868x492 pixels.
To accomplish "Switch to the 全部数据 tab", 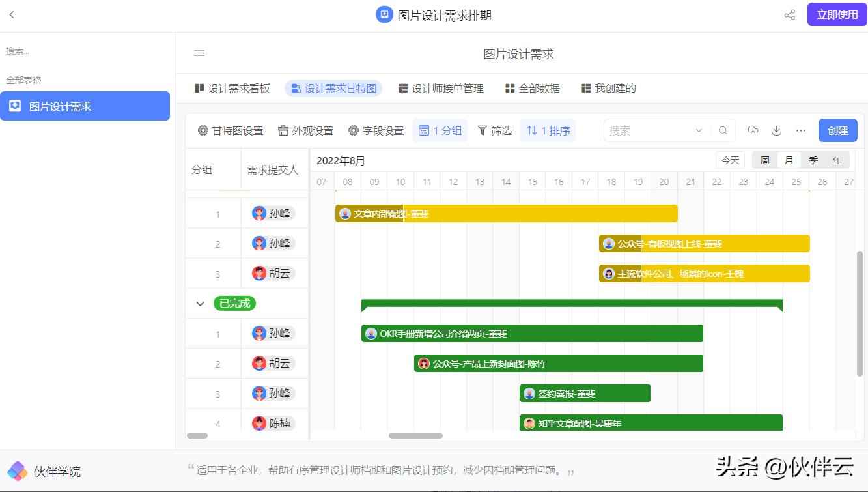I will 531,88.
